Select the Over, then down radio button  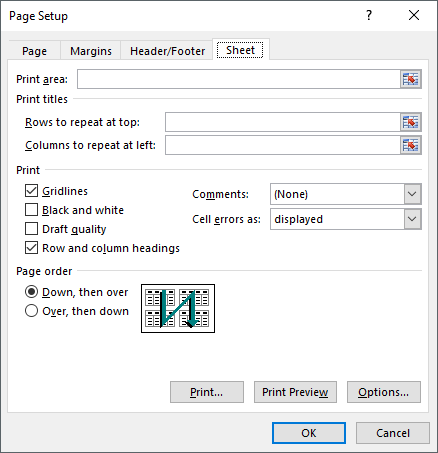pyautogui.click(x=31, y=311)
